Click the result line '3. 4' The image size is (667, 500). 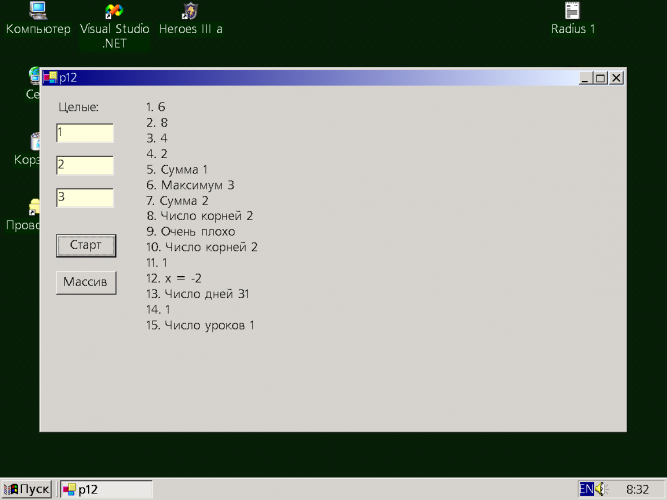tap(157, 138)
